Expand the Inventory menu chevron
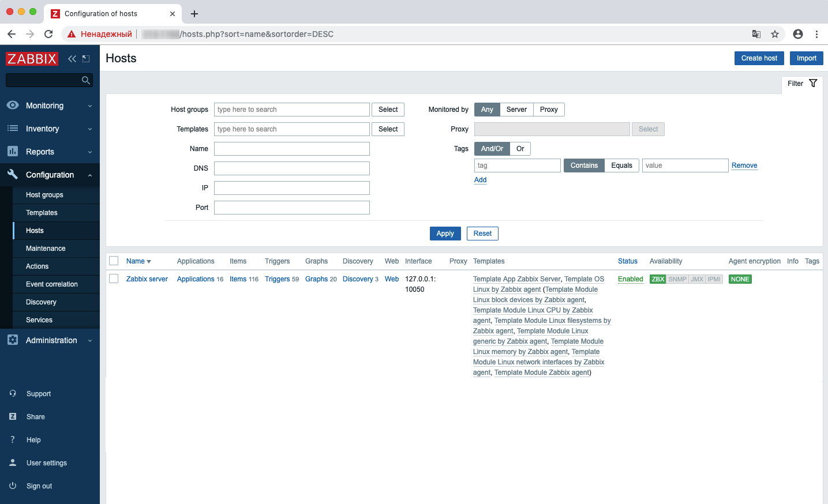The height and width of the screenshot is (504, 828). point(90,129)
